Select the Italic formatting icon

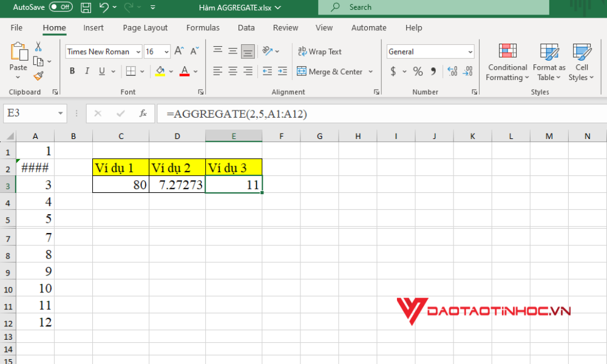coord(87,71)
